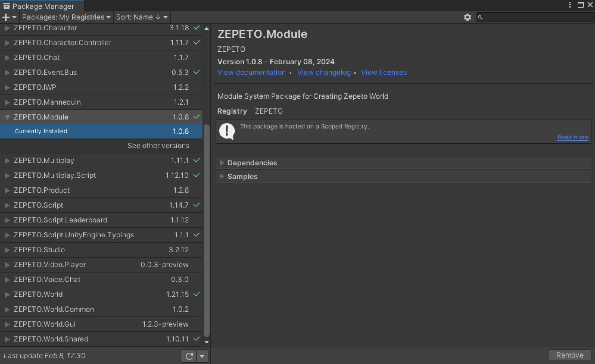This screenshot has width=595, height=364.
Task: Click the Package Manager tab icon
Action: click(x=6, y=6)
